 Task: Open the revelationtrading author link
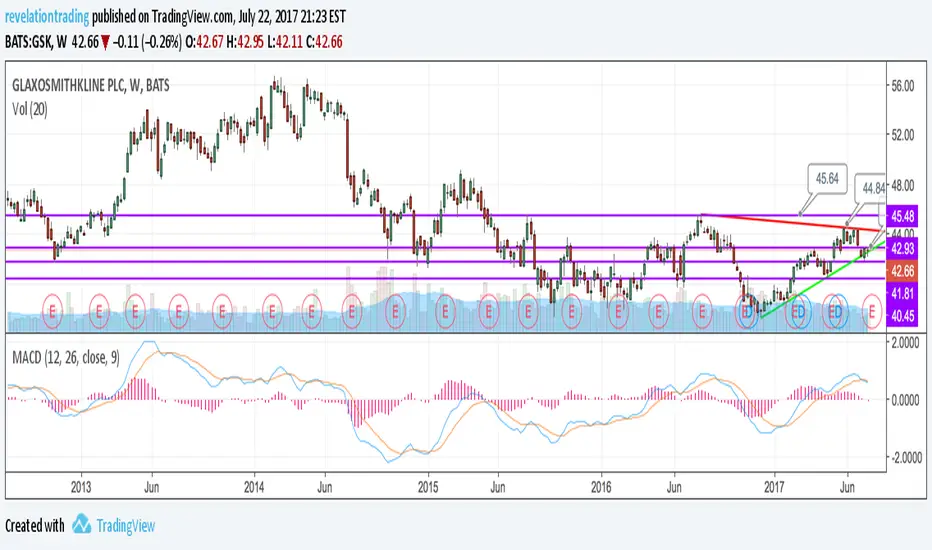tap(47, 16)
